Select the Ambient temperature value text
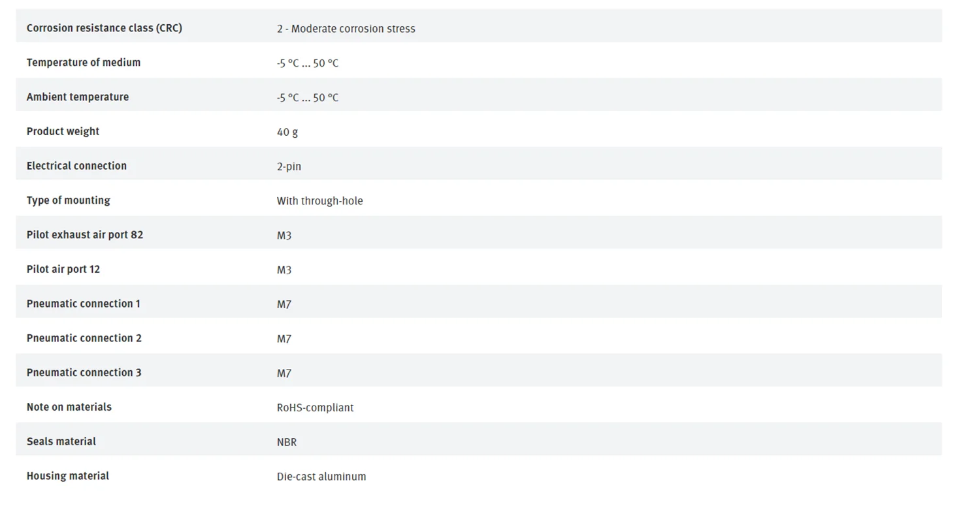The height and width of the screenshot is (523, 980). point(307,98)
